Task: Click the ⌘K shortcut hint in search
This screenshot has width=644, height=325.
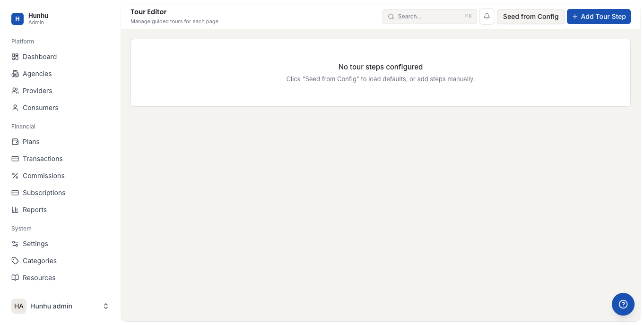Action: click(468, 16)
